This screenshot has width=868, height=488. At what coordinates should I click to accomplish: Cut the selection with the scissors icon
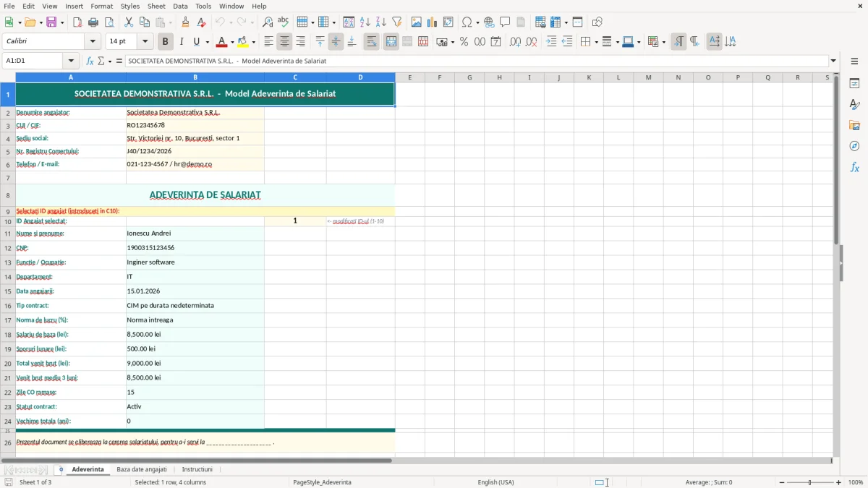(129, 22)
